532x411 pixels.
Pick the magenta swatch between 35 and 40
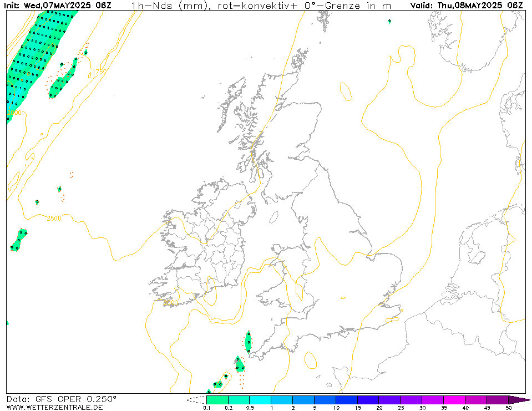coord(454,400)
